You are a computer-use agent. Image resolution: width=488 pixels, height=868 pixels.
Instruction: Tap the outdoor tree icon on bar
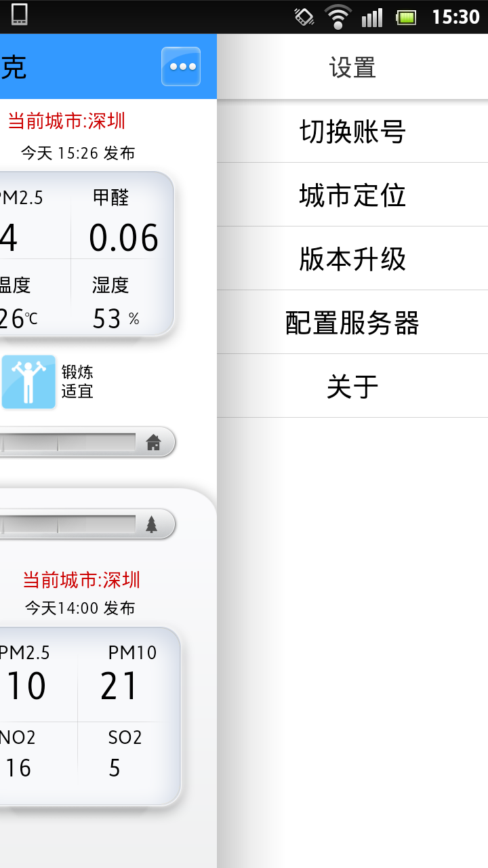click(152, 524)
